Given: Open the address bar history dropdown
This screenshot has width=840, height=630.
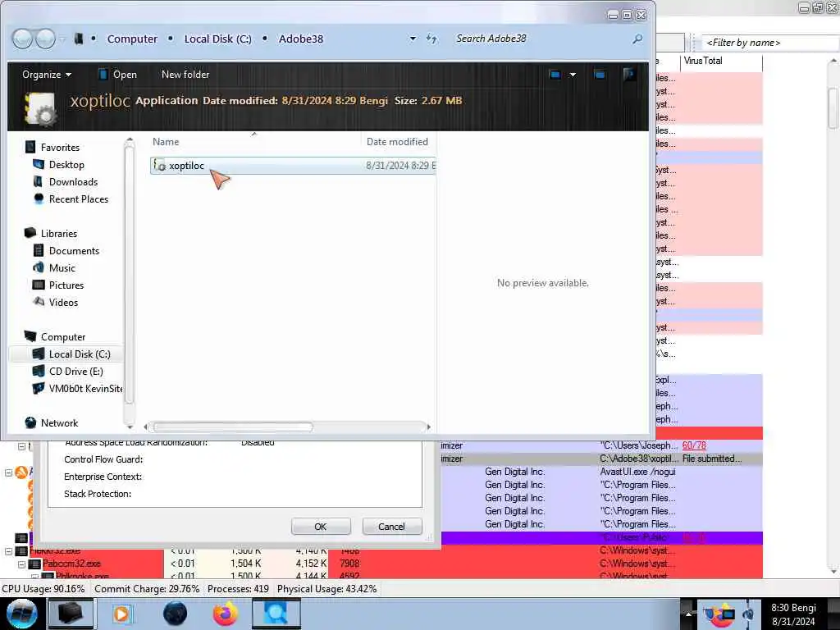Looking at the screenshot, I should pos(413,39).
